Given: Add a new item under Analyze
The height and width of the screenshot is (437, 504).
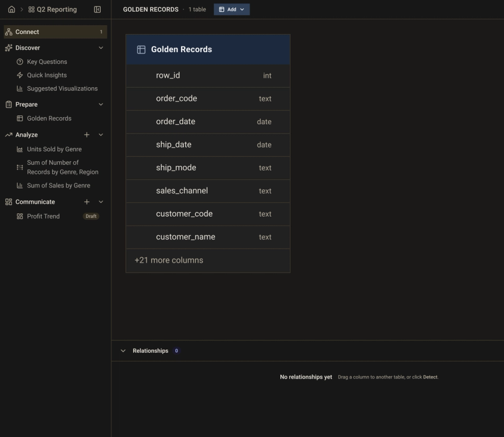Looking at the screenshot, I should tap(87, 135).
